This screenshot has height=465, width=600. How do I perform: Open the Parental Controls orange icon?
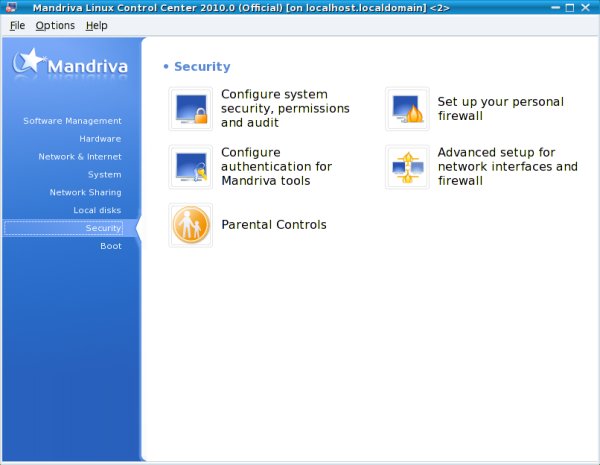pyautogui.click(x=191, y=225)
